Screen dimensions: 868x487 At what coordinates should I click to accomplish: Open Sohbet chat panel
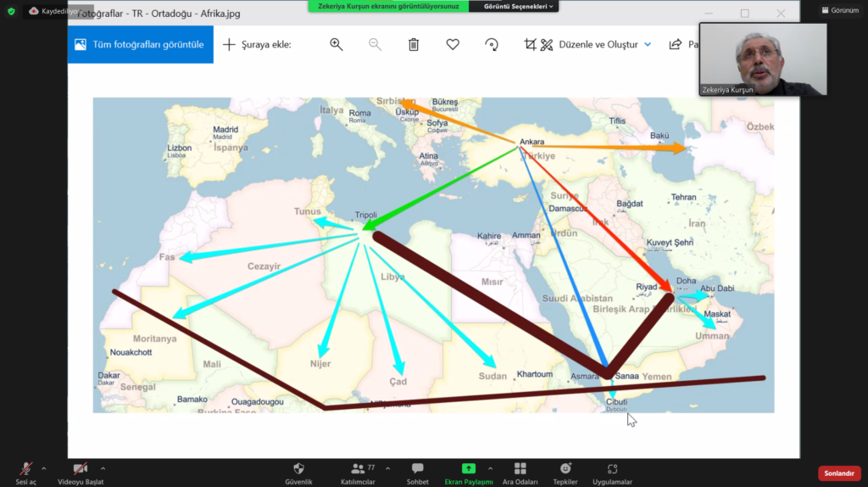(417, 473)
